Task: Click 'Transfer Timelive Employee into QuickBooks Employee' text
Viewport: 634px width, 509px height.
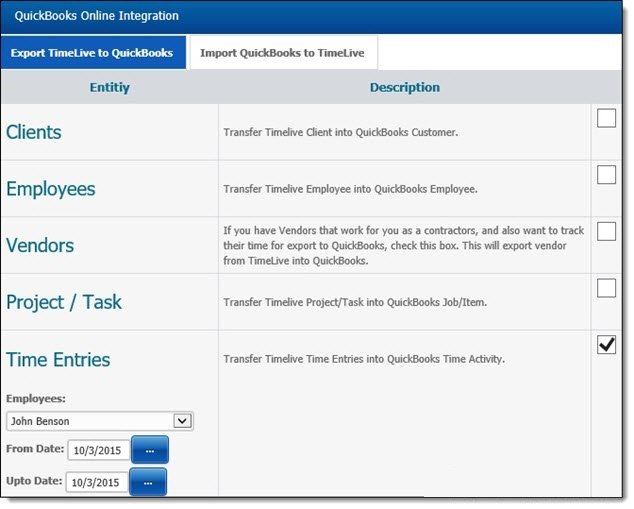Action: (350, 189)
